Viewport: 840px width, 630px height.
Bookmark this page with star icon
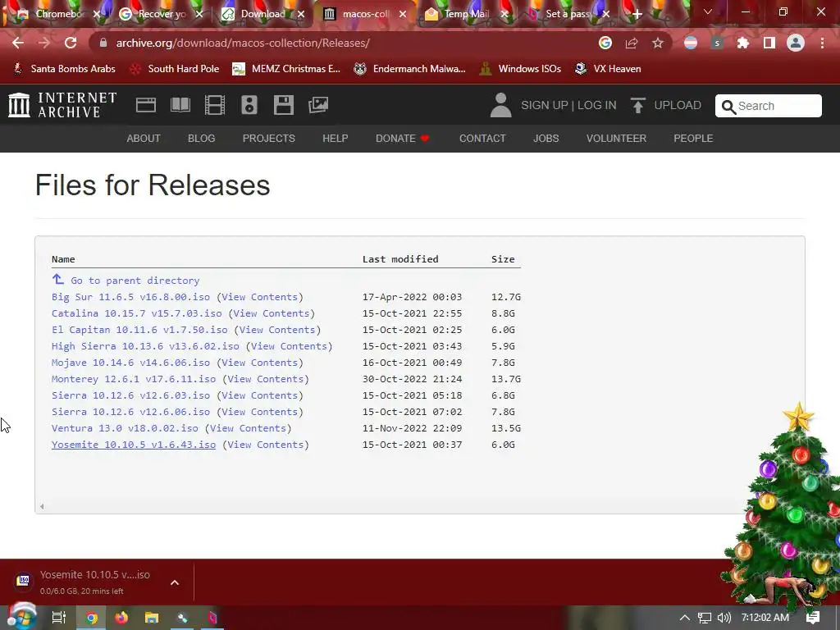click(x=658, y=43)
